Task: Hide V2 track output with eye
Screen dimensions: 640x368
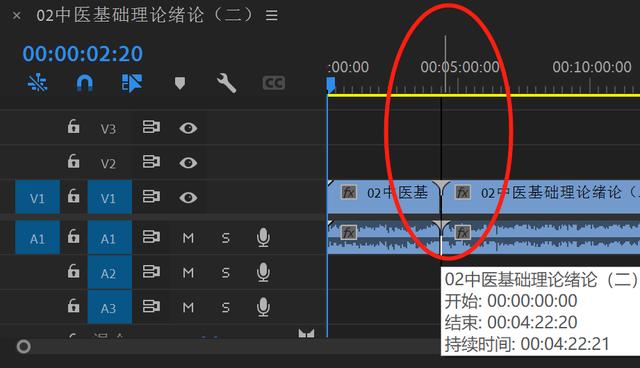Action: (188, 163)
